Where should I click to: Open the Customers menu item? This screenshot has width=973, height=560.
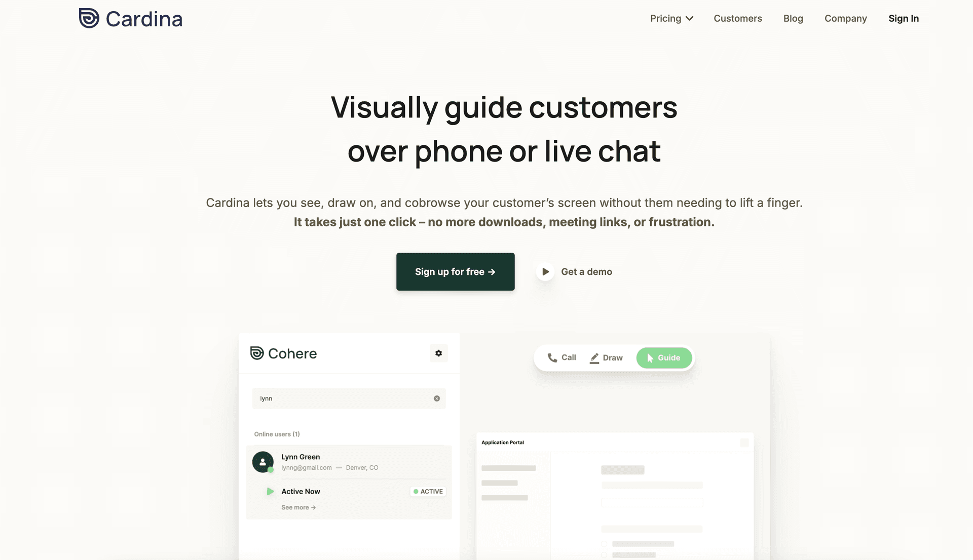[738, 18]
